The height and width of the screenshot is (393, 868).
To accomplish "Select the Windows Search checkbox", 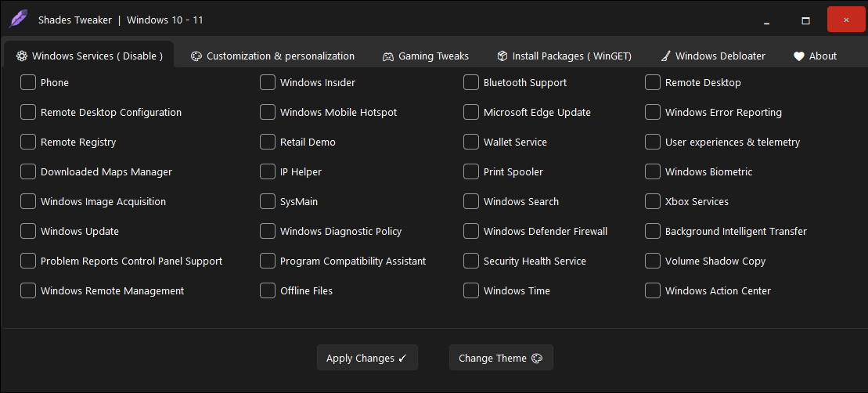I will click(471, 201).
